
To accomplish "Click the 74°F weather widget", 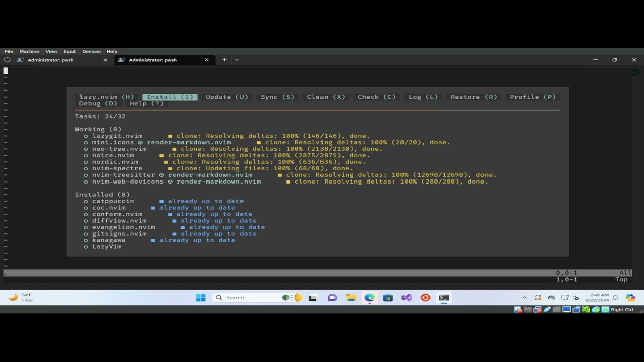I will (20, 297).
